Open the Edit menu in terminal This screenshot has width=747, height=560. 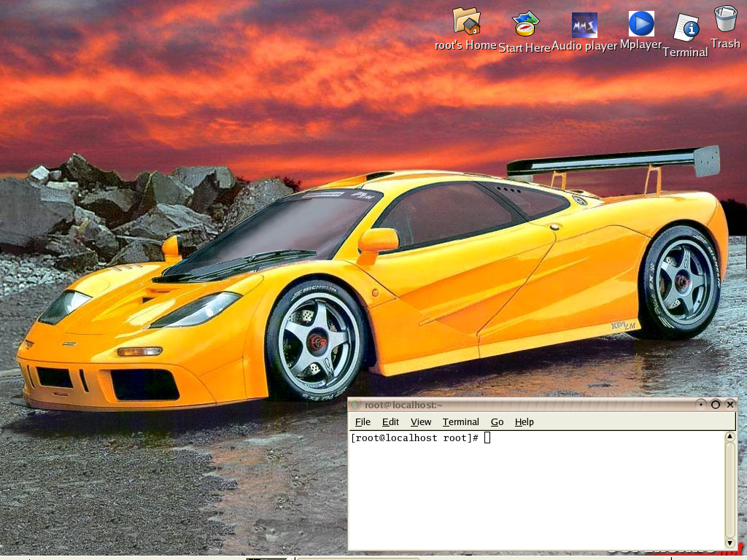tap(390, 422)
